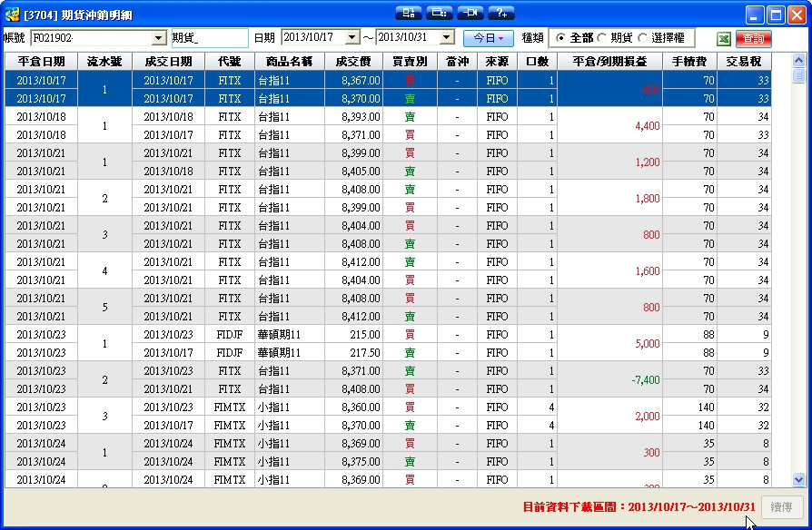Select the price cell 8,405.00
Image resolution: width=812 pixels, height=530 pixels.
pos(353,171)
